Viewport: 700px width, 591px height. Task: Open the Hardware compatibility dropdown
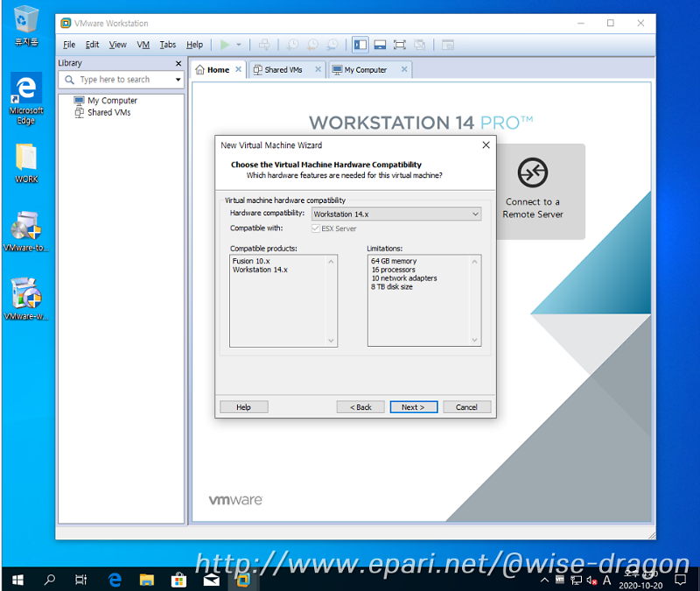pos(396,214)
